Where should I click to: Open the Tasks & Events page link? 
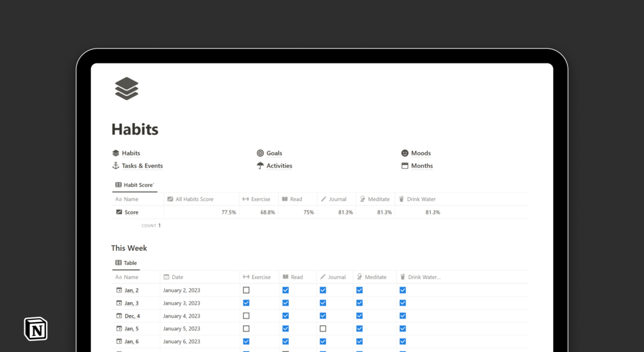142,166
